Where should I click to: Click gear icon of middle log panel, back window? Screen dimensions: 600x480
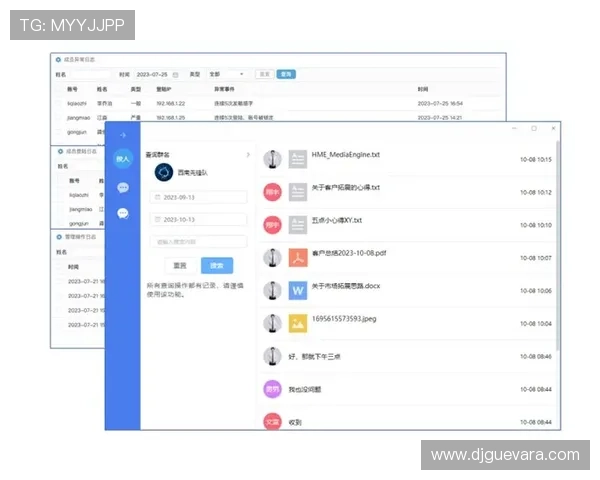60,152
